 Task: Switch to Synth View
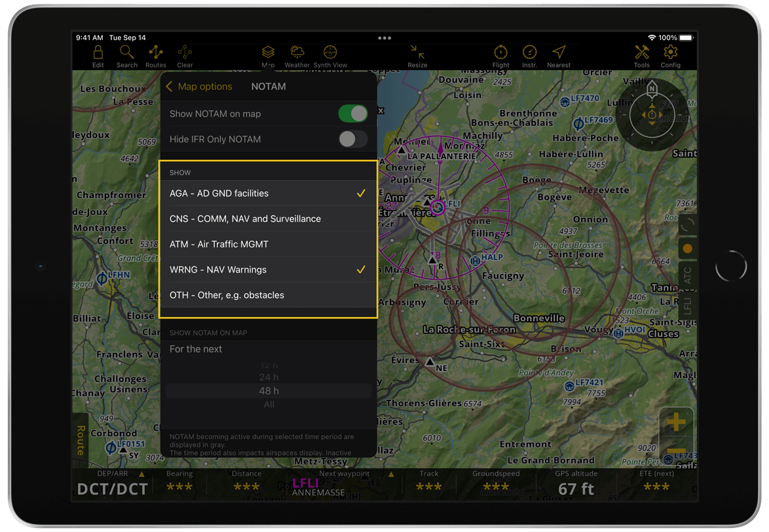point(330,56)
